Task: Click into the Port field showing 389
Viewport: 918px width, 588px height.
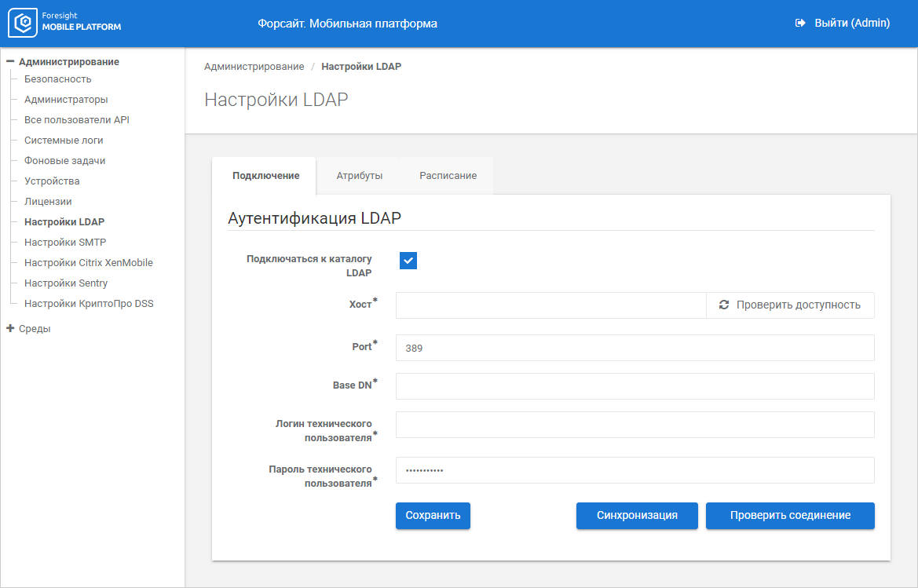Action: [x=635, y=348]
